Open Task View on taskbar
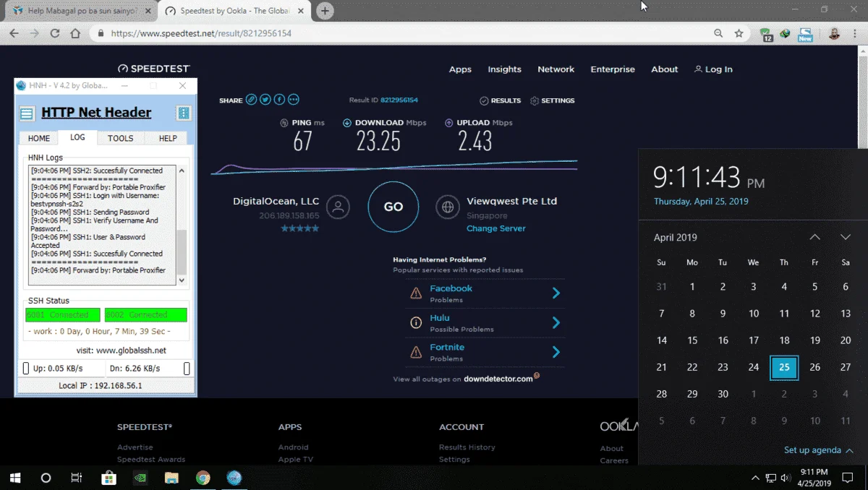The image size is (868, 490). pos(77,478)
